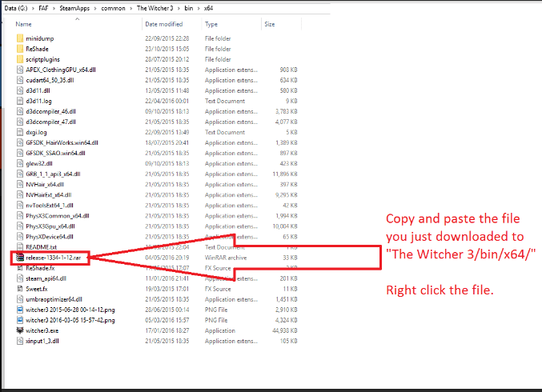542x392 pixels.
Task: Select file name PhysX3Gpu_x64.dll
Action: [50, 226]
